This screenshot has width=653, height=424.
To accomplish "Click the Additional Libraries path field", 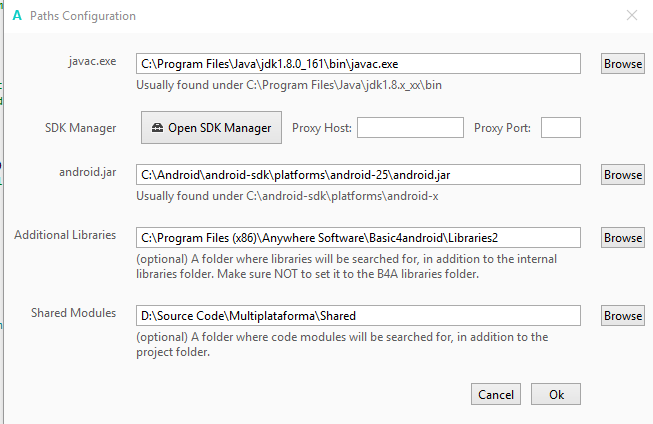I will click(358, 238).
